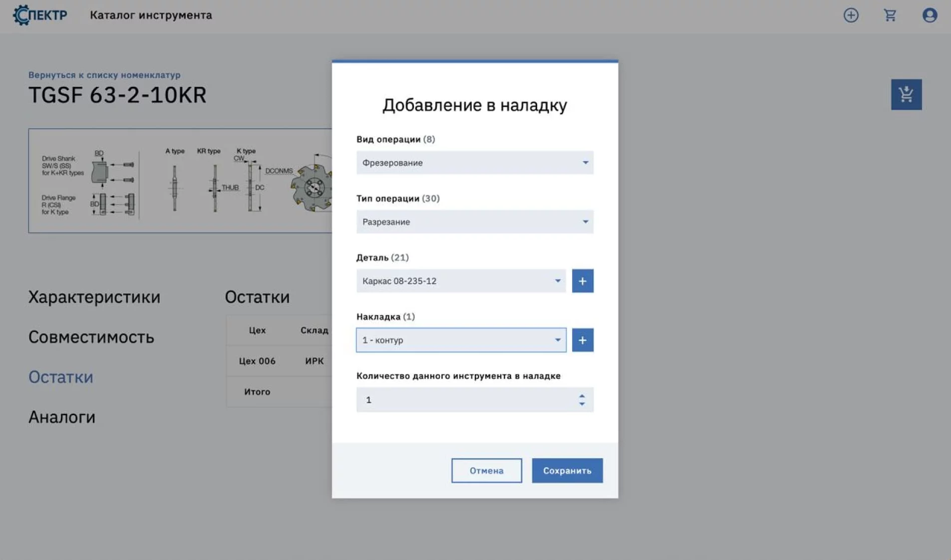
Task: Open the Каталог инструмента header link
Action: click(151, 15)
